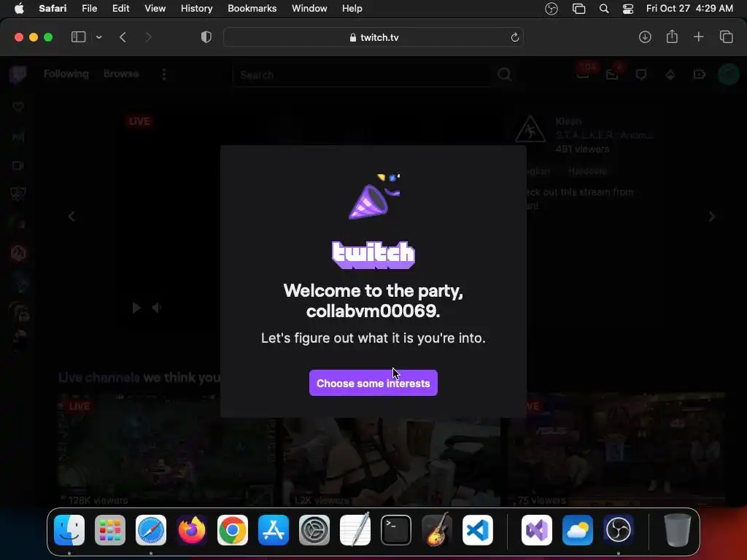Open Launchpad from the Dock
This screenshot has height=560, width=747.
coord(110,529)
